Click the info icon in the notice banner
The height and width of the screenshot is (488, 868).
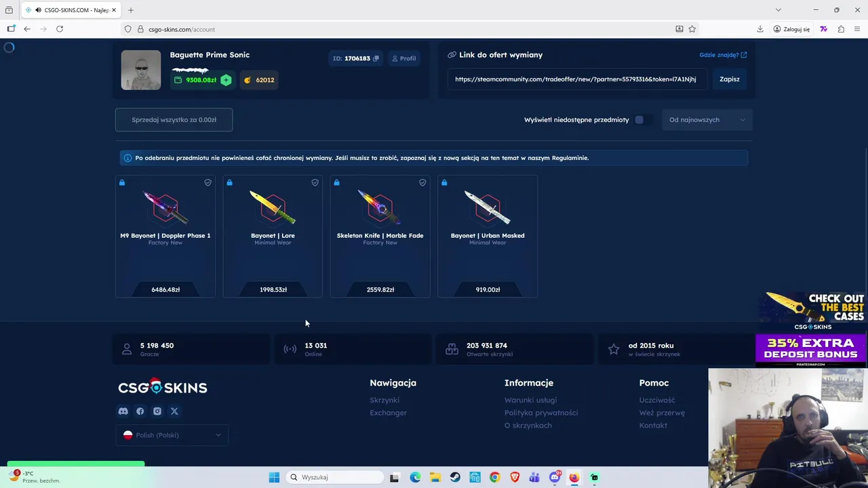[127, 158]
